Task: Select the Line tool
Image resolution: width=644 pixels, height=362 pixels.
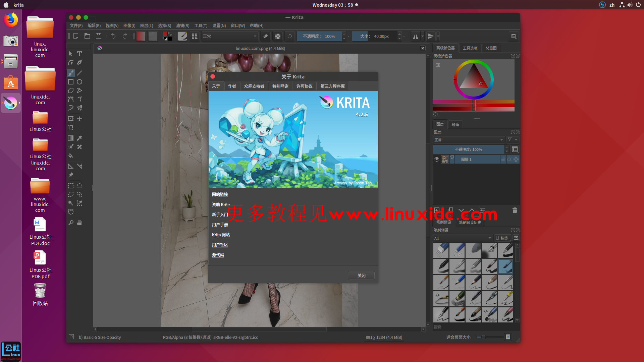Action: point(79,73)
